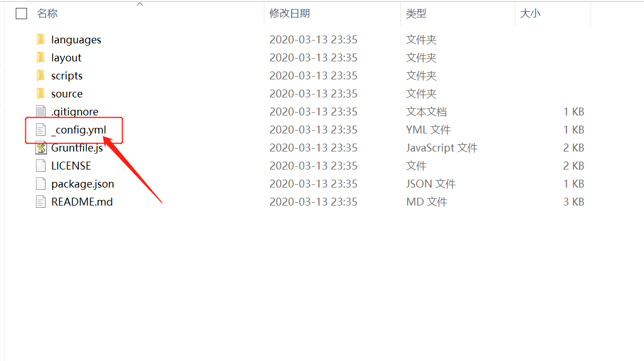
Task: Click the Gruntfile.js file name
Action: coord(77,148)
